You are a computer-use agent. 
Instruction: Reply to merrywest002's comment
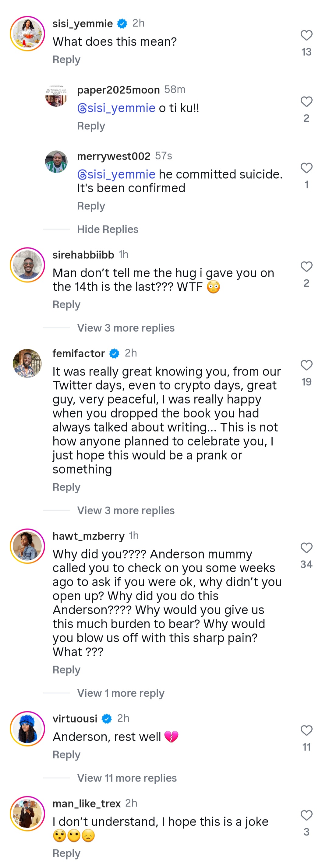coord(91,206)
